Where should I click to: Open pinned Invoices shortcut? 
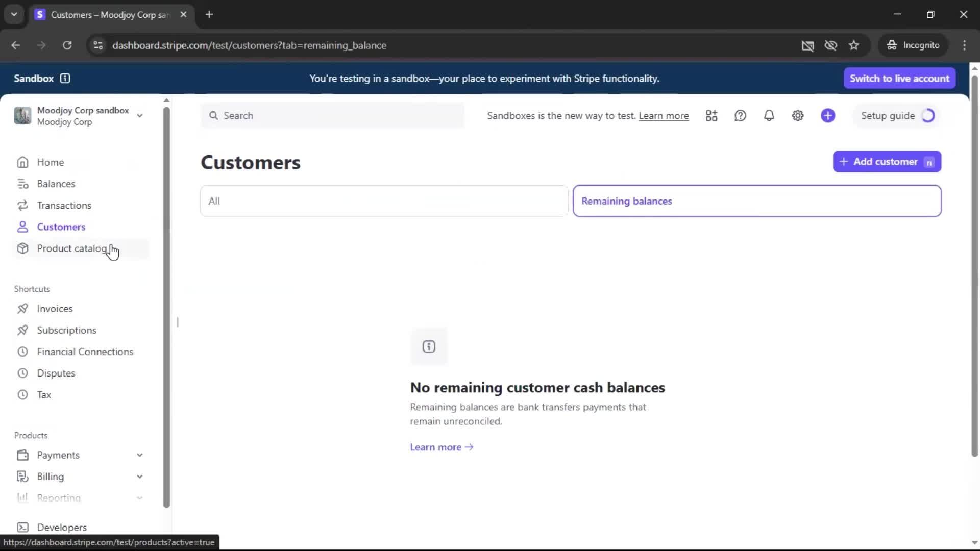(x=55, y=309)
